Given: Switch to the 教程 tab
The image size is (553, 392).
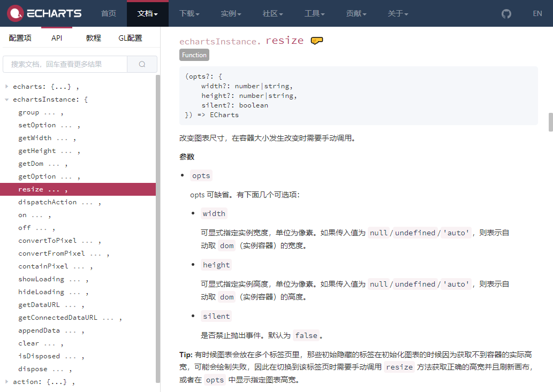Looking at the screenshot, I should (93, 38).
